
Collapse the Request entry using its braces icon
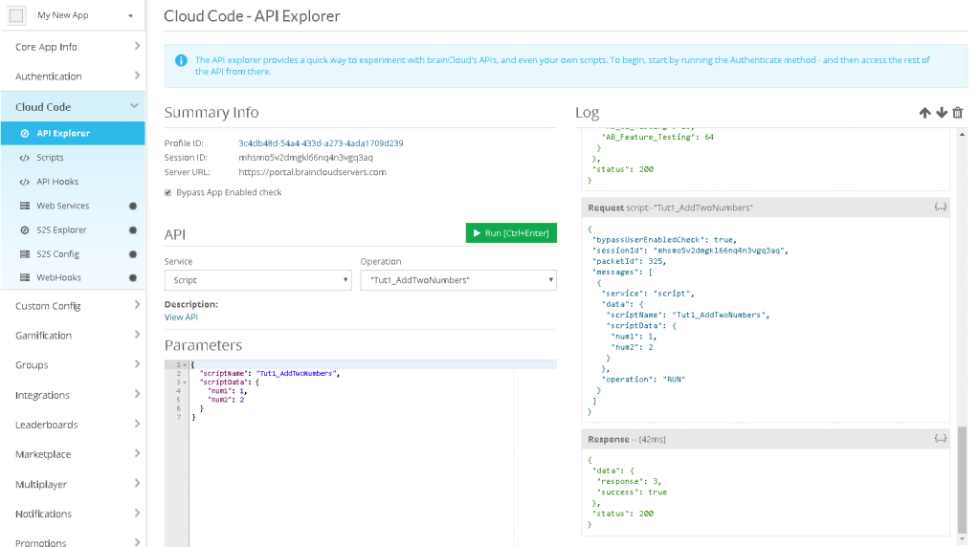point(940,208)
